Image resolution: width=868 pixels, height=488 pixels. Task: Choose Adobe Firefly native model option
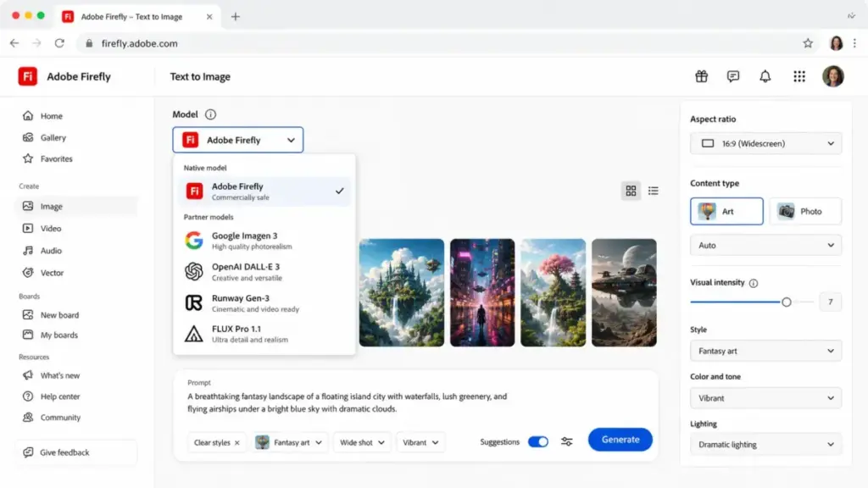(x=264, y=191)
